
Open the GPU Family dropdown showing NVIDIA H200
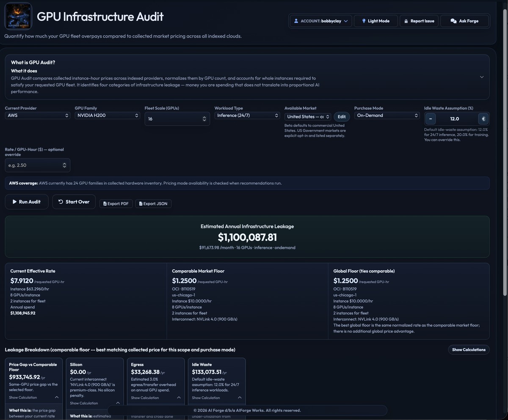(x=108, y=115)
